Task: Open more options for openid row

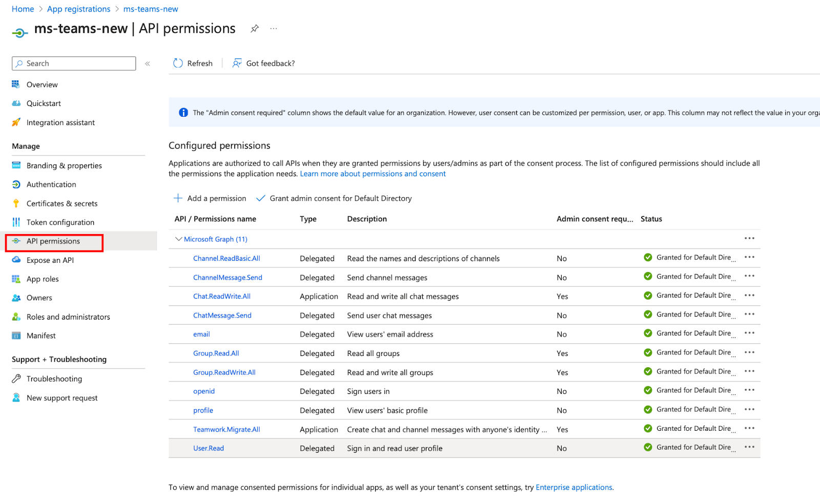Action: pos(749,390)
